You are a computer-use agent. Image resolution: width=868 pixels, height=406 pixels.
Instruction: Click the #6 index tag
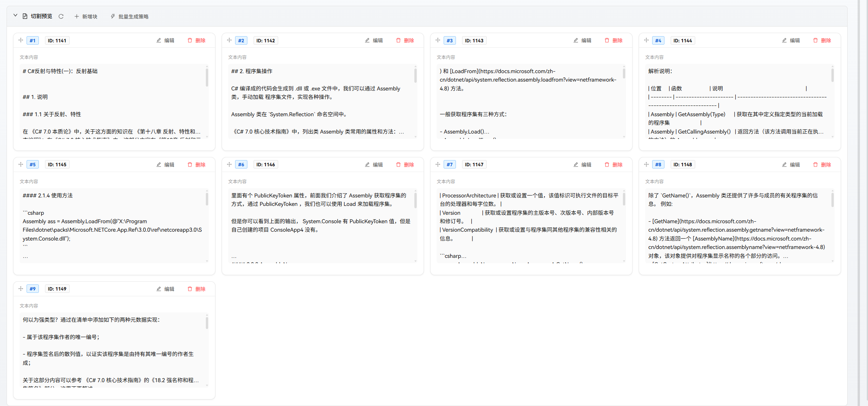click(x=241, y=165)
